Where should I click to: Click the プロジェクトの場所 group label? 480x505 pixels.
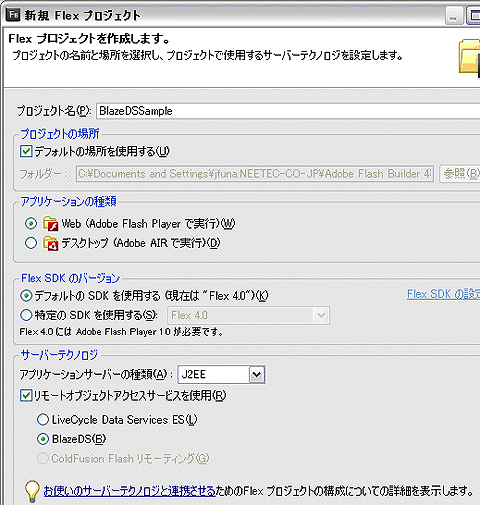click(x=60, y=134)
